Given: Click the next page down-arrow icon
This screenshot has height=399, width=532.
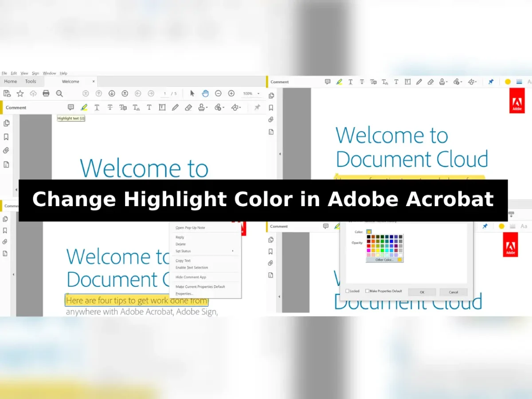Looking at the screenshot, I should click(112, 93).
